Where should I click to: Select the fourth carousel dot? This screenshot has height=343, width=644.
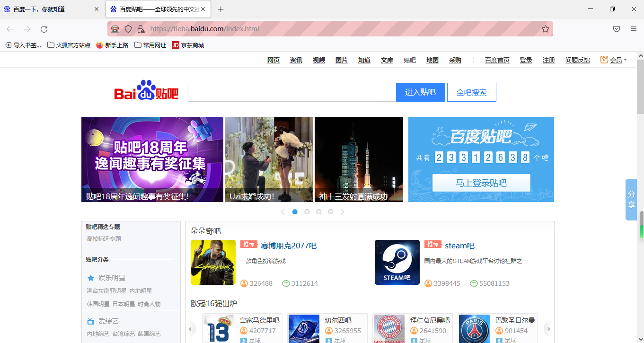[x=330, y=212]
